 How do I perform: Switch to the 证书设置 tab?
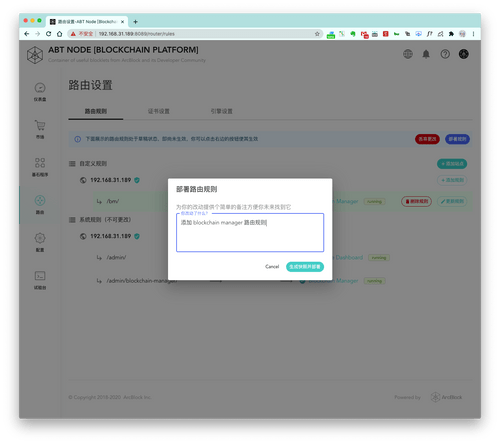(x=159, y=111)
